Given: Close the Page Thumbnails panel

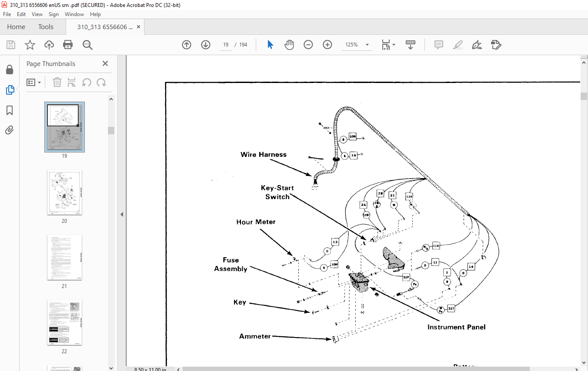Looking at the screenshot, I should [x=105, y=63].
